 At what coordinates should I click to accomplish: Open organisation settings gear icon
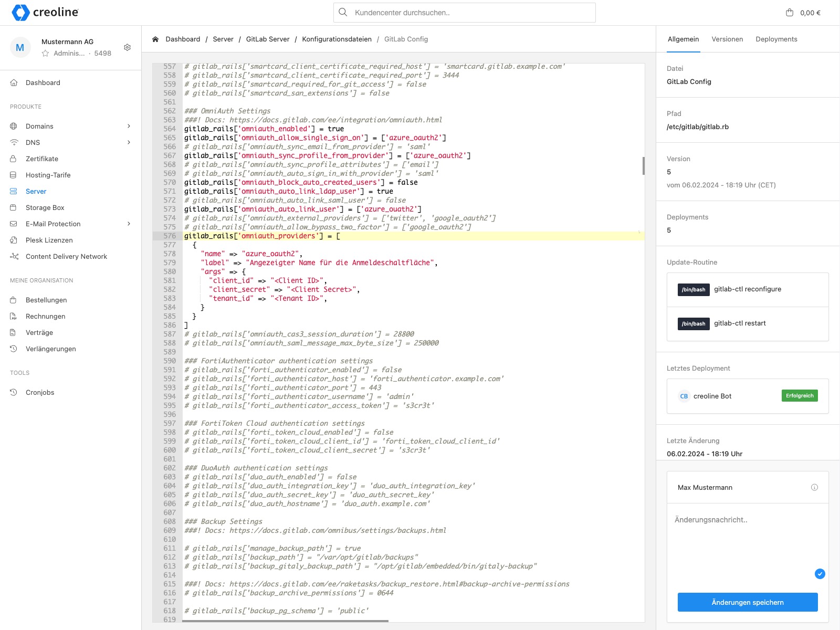[127, 47]
